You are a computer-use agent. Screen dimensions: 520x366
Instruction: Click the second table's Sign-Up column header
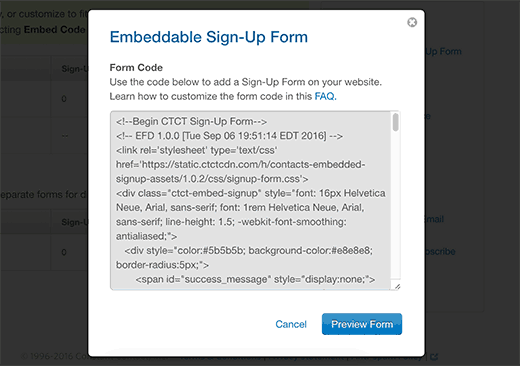pyautogui.click(x=75, y=222)
